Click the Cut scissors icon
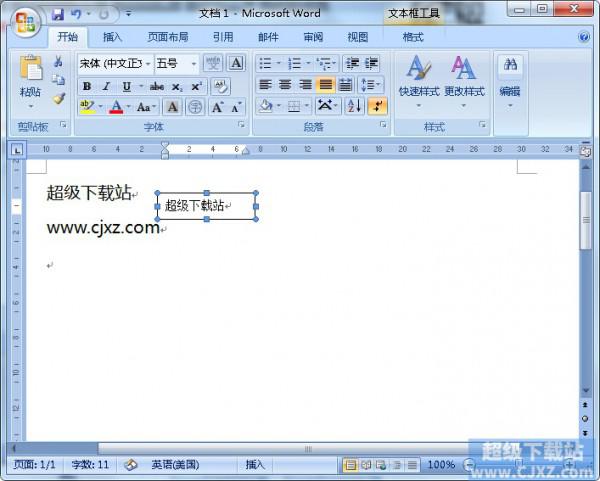This screenshot has height=481, width=600. [58, 61]
